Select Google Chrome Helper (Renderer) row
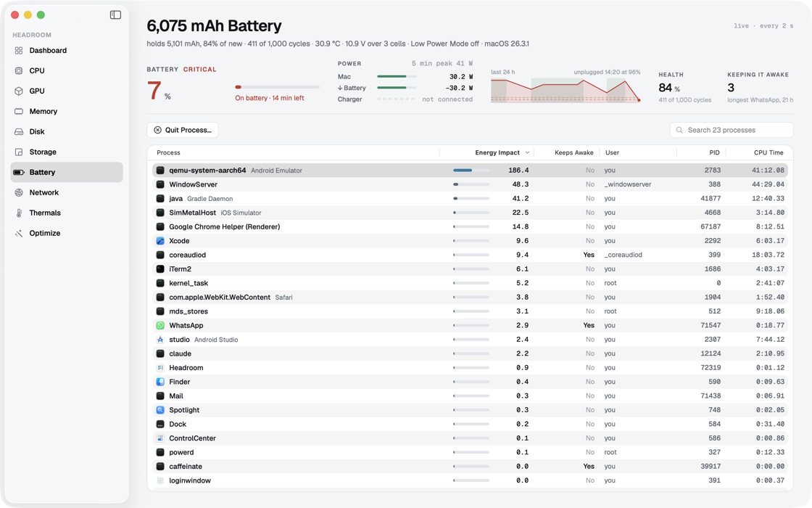812x508 pixels. tap(471, 226)
